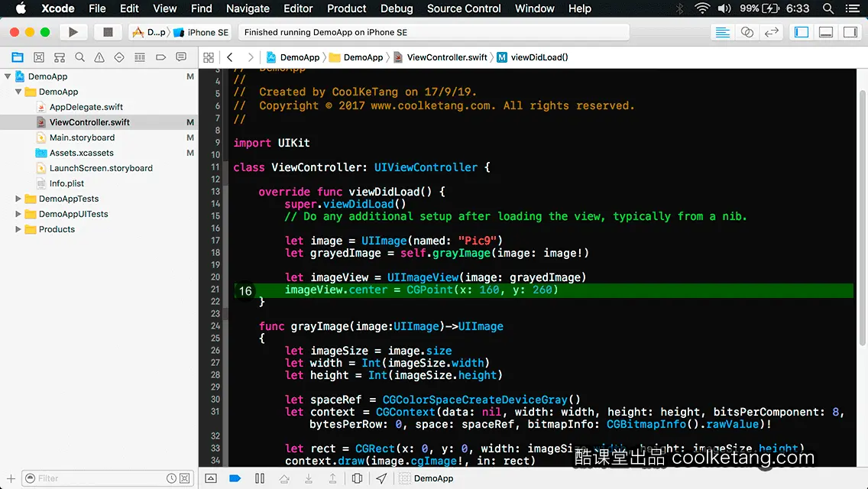Open the Breakpoint navigator icon
868x489 pixels.
coord(160,57)
